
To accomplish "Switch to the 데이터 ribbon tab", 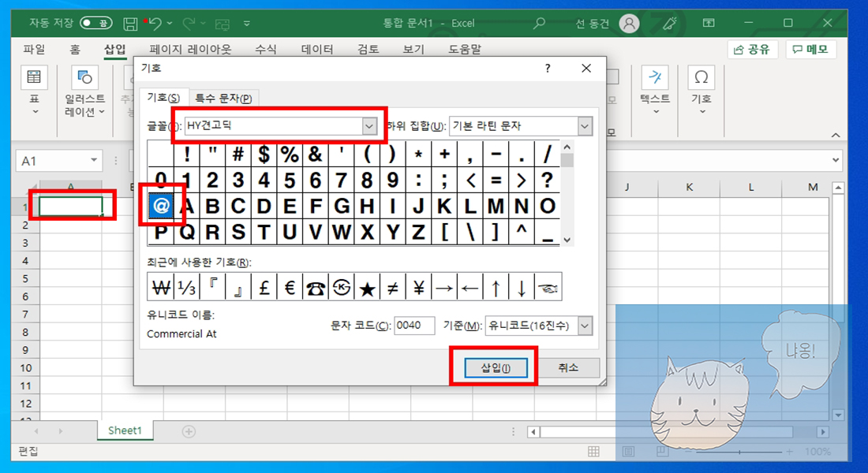I will (x=317, y=49).
